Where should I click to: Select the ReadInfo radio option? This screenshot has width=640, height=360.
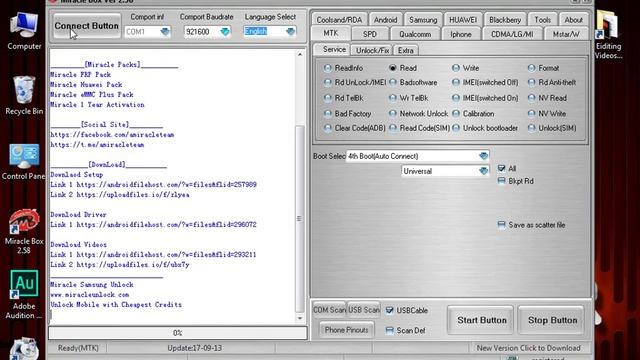[343, 68]
